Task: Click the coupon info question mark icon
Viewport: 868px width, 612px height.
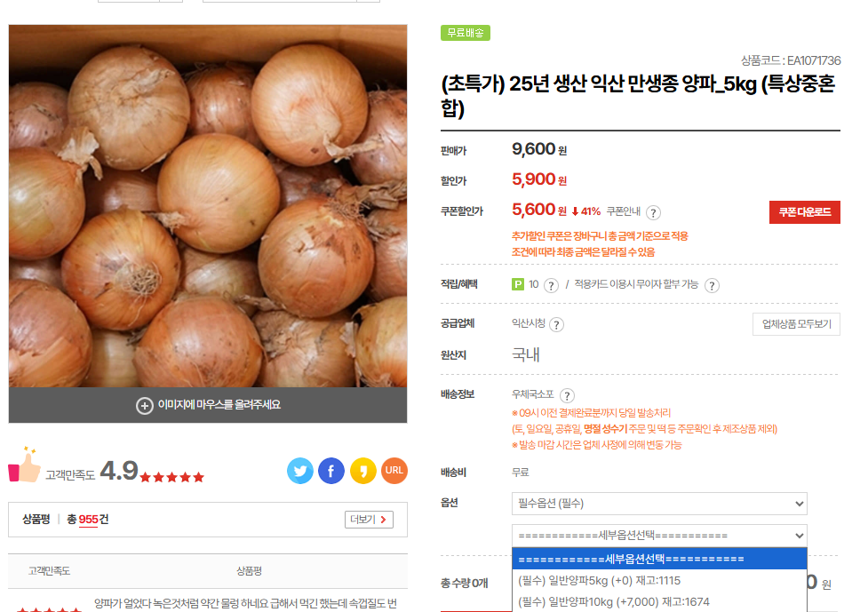Action: point(653,212)
